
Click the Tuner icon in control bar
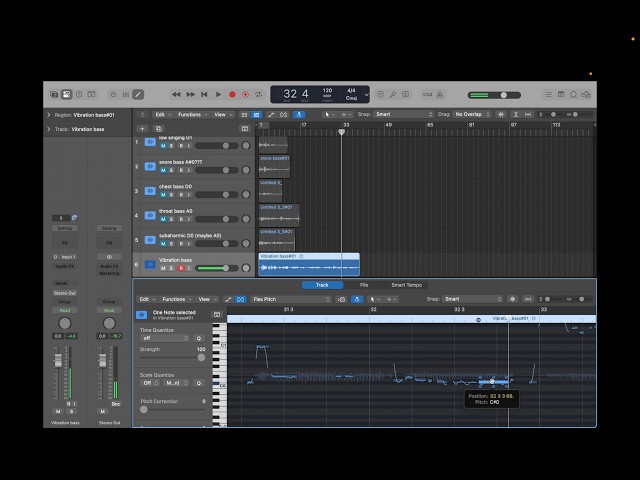click(x=393, y=94)
